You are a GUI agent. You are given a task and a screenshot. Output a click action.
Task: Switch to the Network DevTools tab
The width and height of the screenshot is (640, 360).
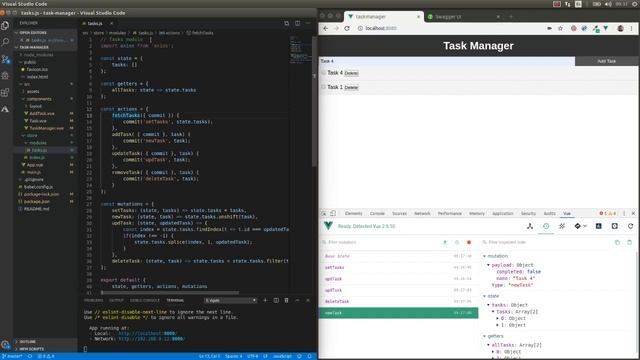(422, 213)
